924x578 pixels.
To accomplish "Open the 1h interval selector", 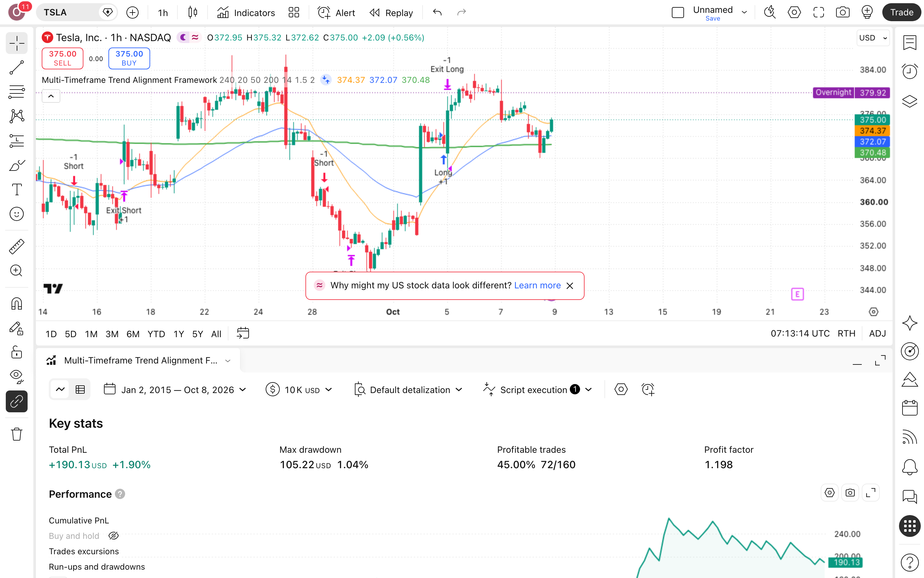I will click(x=163, y=13).
